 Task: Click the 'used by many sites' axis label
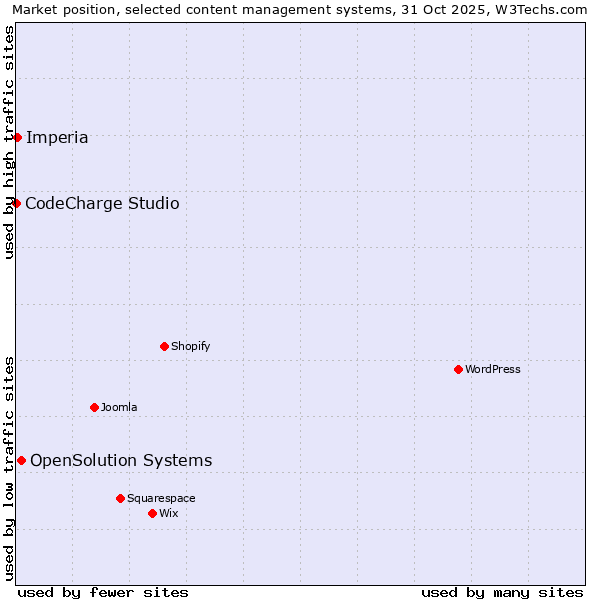tap(502, 592)
